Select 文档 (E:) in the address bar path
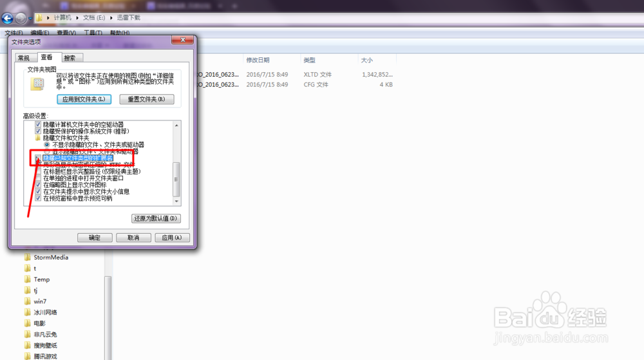644x360 pixels. click(x=94, y=17)
